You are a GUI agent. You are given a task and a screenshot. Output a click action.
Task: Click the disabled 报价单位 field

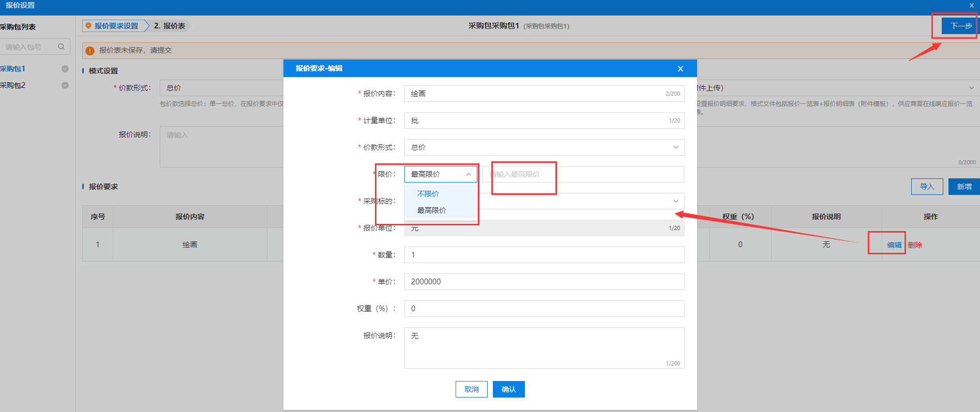tap(544, 228)
